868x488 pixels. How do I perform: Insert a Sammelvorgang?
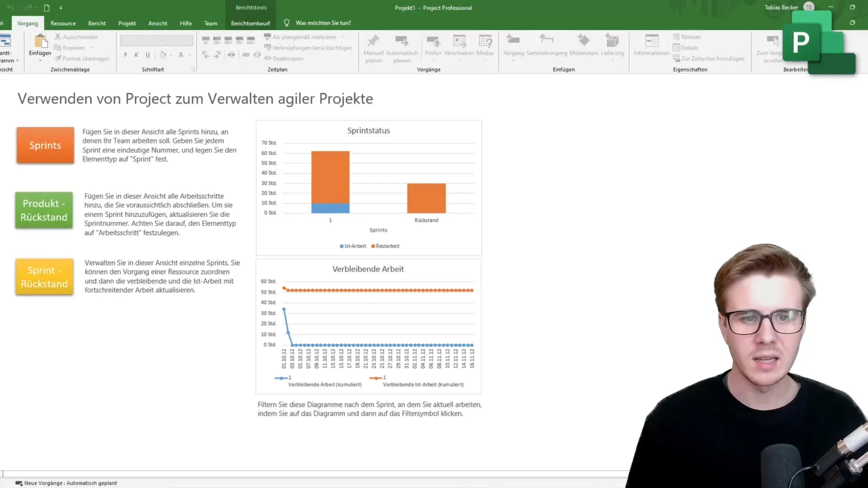(547, 45)
